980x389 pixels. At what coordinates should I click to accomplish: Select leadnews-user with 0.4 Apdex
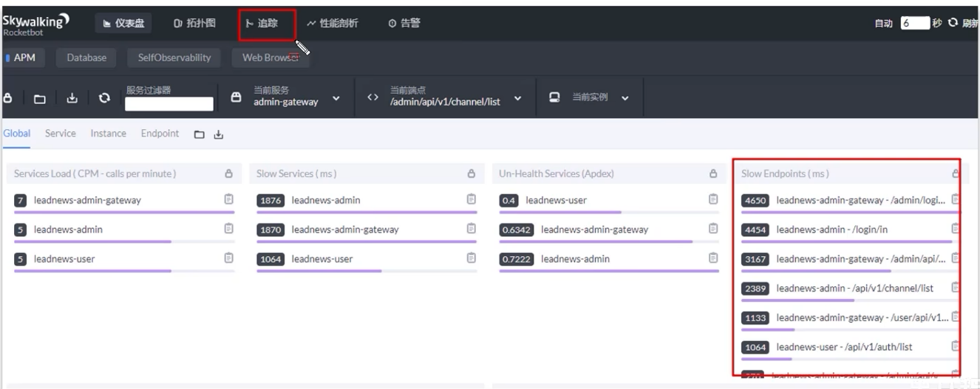pos(555,200)
